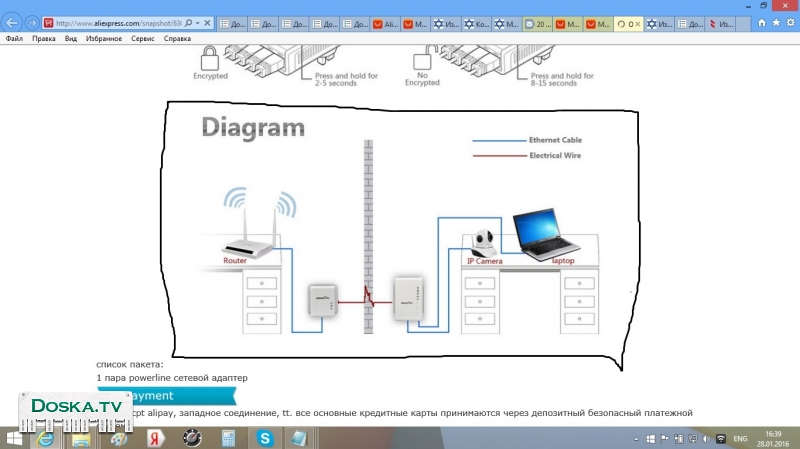800x449 pixels.
Task: Open Skype from the taskbar
Action: click(265, 438)
